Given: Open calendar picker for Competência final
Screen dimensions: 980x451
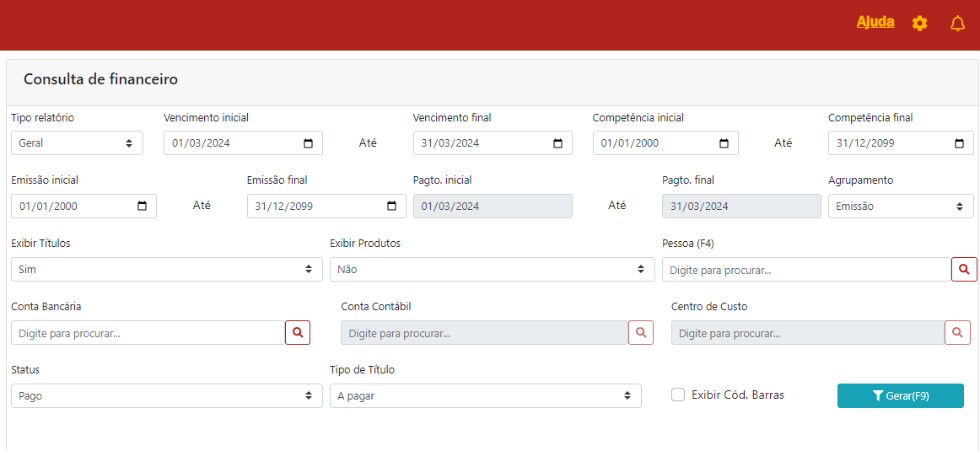Looking at the screenshot, I should [x=960, y=143].
